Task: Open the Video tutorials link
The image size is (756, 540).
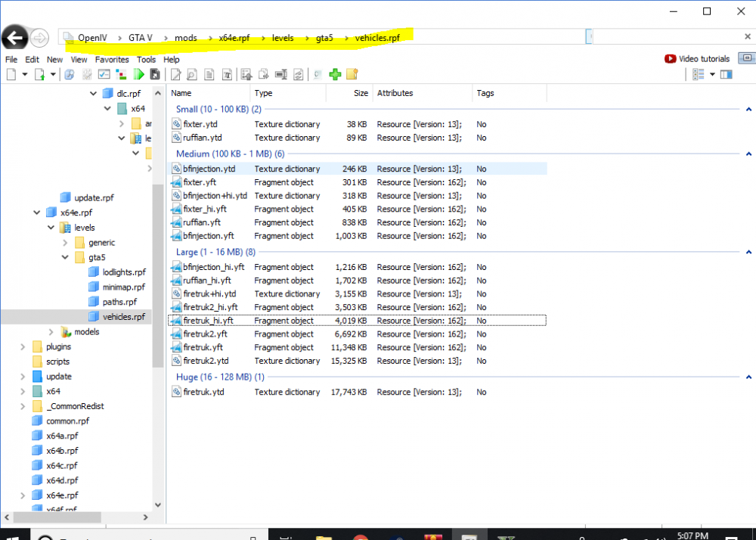Action: click(x=704, y=59)
